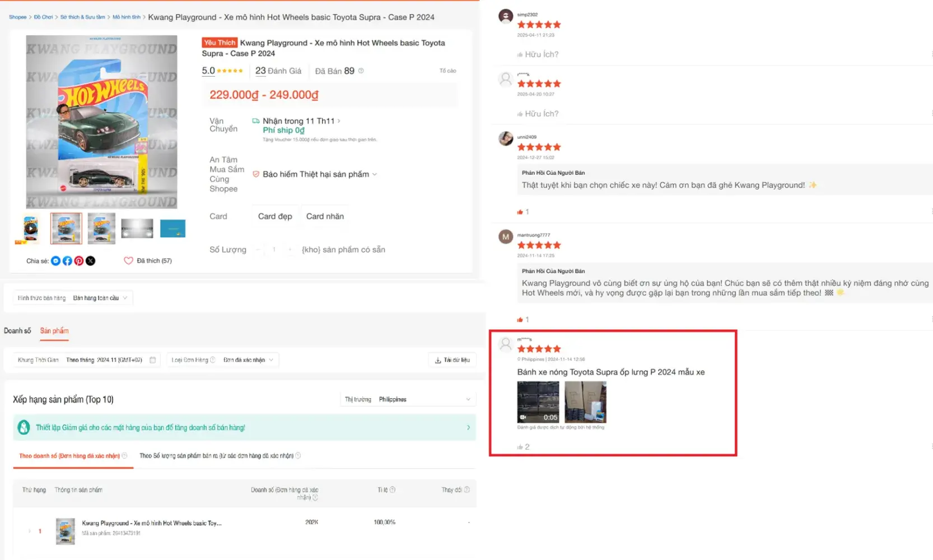Viewport: 933px width, 560px height.
Task: Click the help icon beside Thay đổi header
Action: pyautogui.click(x=467, y=490)
